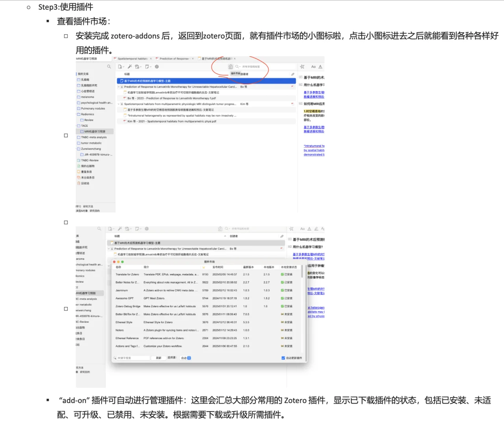Click the locate crossed-arrows icon top right
504x425 pixels.
point(302,67)
